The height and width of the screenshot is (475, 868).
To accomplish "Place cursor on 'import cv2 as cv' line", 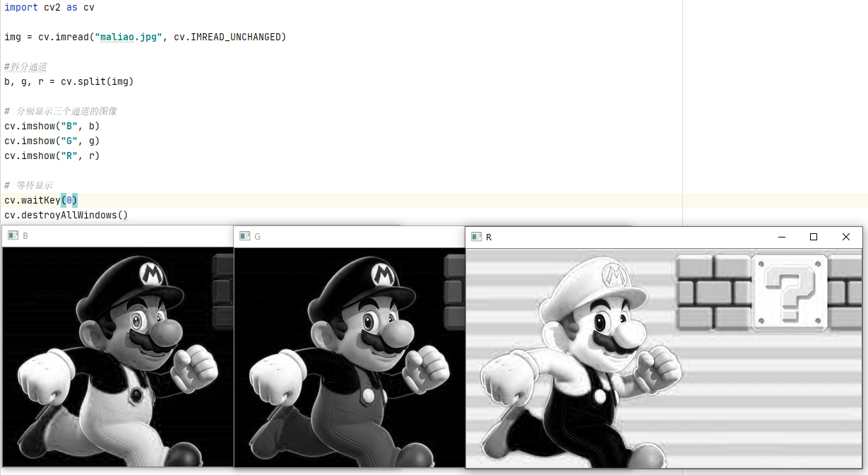I will click(x=49, y=7).
